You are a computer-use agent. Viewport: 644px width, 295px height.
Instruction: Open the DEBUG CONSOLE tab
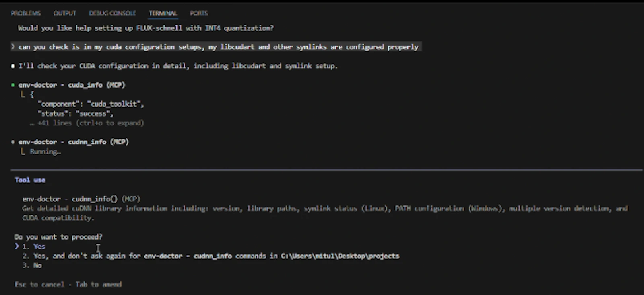(112, 13)
